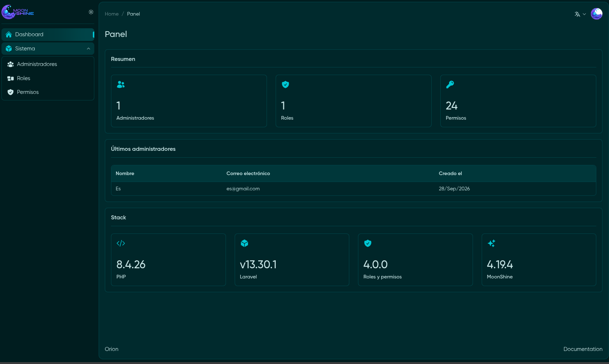Viewport: 609px width, 364px height.
Task: Click the MoonShine logo
Action: (x=18, y=12)
